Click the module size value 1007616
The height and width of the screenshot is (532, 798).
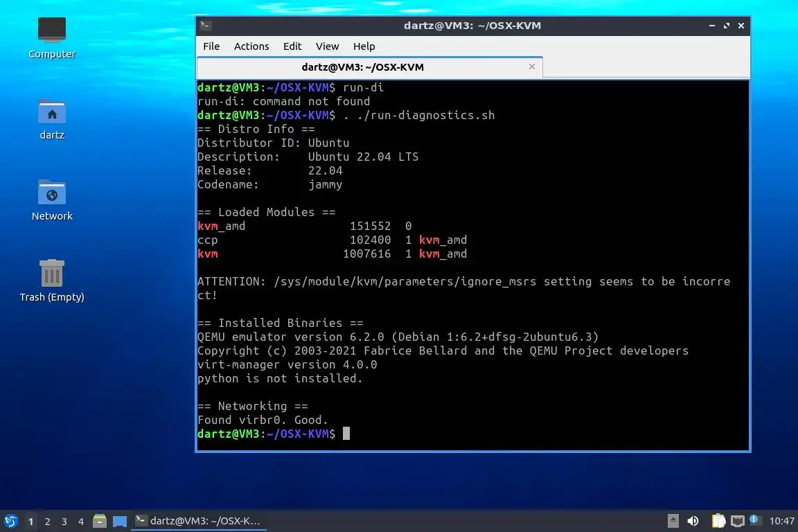tap(367, 254)
